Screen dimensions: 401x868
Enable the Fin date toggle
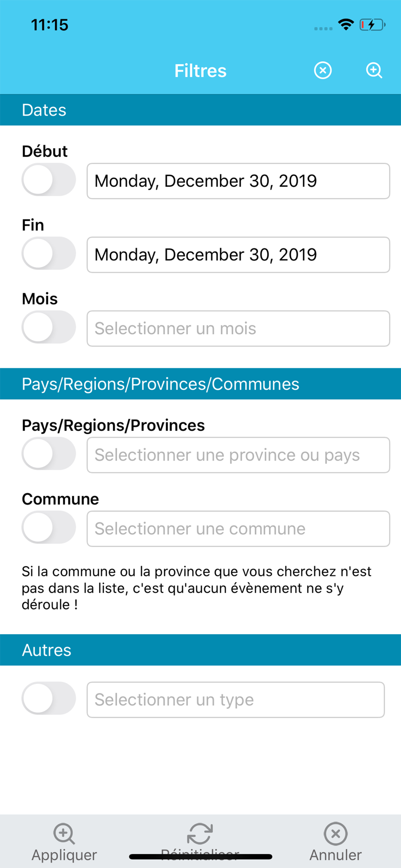click(x=49, y=253)
